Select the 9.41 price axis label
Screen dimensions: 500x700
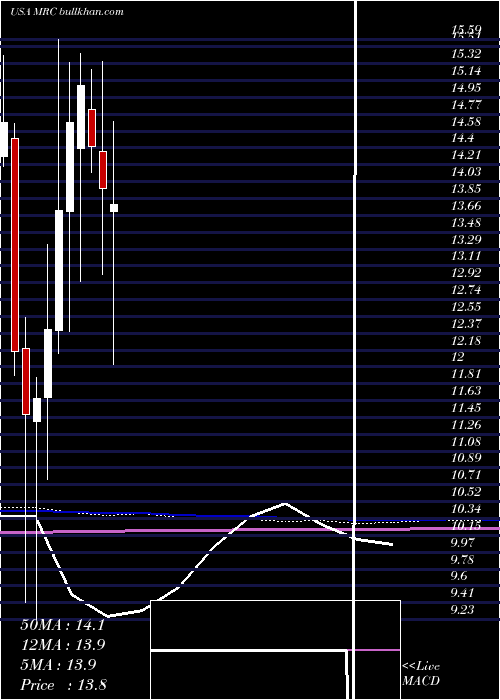tap(462, 593)
